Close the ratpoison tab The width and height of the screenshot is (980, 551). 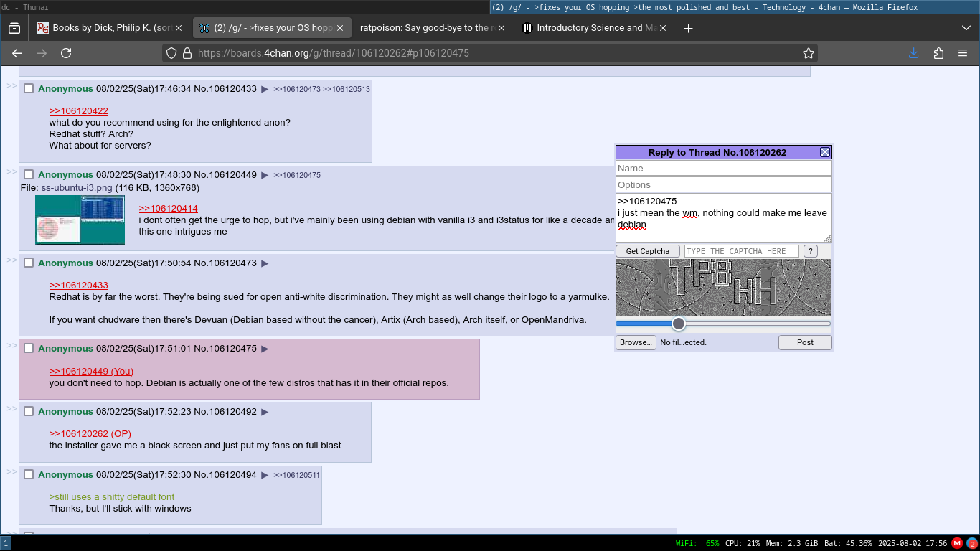(503, 28)
